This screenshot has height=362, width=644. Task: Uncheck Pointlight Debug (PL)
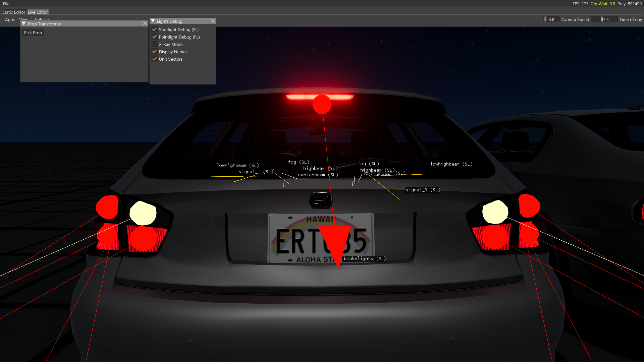155,37
